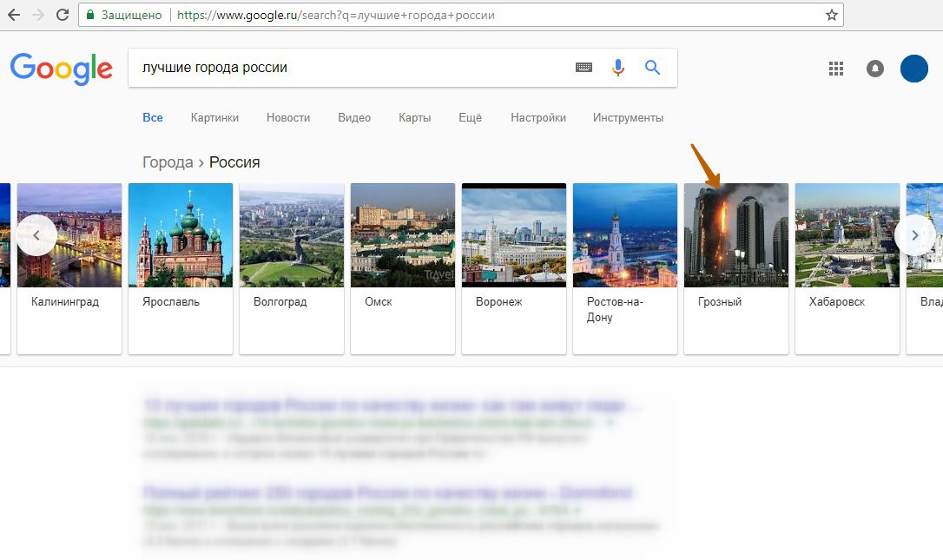Switch to the Новости tab
943x560 pixels.
click(288, 118)
